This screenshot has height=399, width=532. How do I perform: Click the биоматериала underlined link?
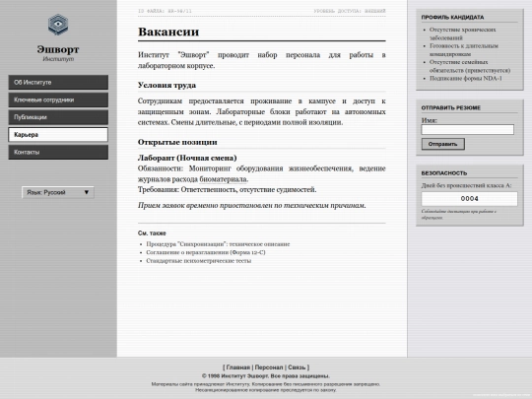pos(223,179)
